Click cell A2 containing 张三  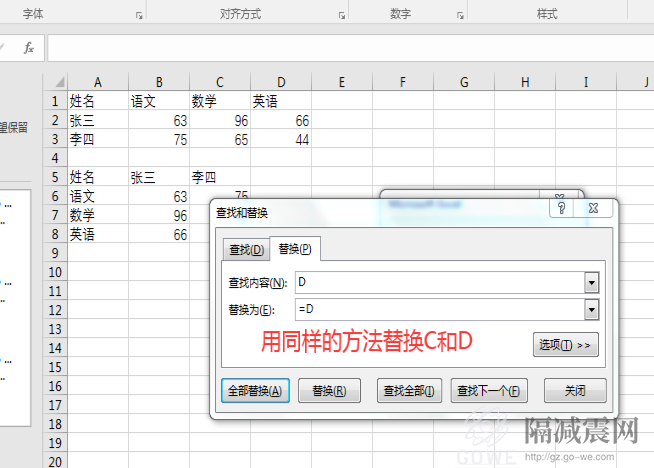pos(98,120)
